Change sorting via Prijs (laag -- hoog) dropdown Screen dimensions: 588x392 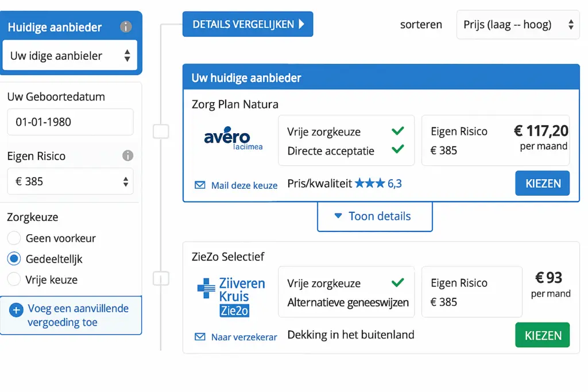517,25
